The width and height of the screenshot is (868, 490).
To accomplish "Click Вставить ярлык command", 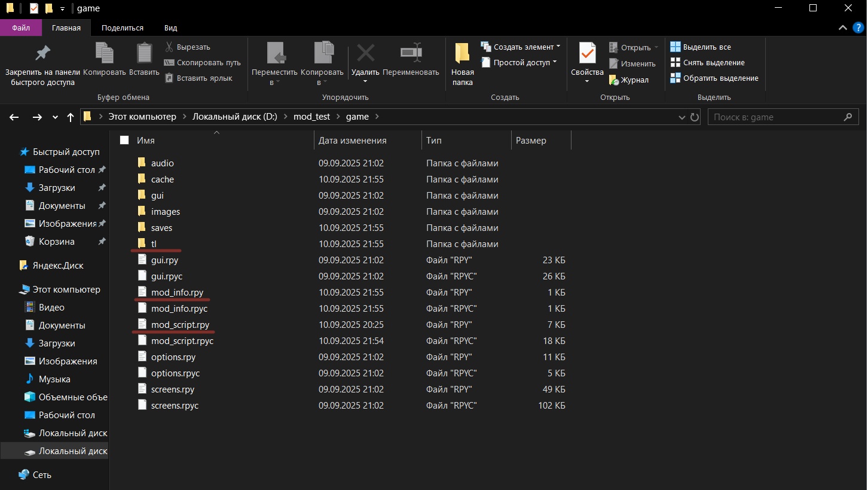I will coord(198,78).
